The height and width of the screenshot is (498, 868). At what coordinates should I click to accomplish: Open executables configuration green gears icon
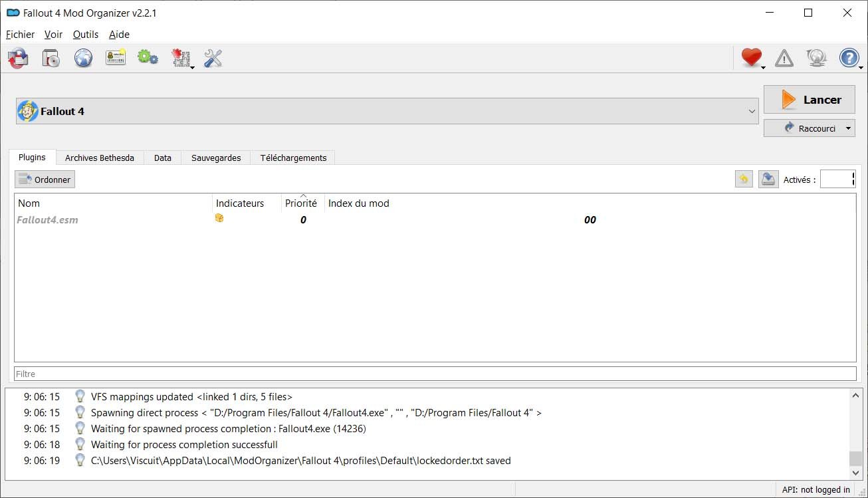click(148, 59)
